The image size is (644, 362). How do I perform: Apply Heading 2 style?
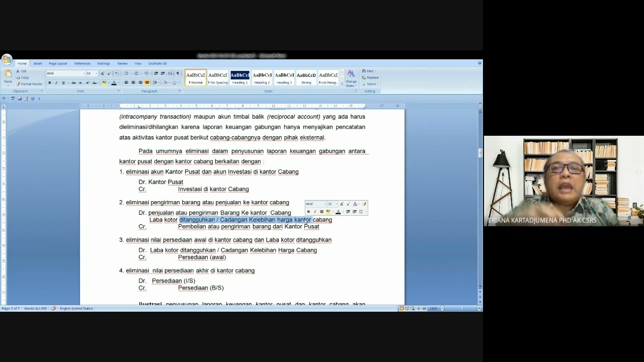point(262,77)
